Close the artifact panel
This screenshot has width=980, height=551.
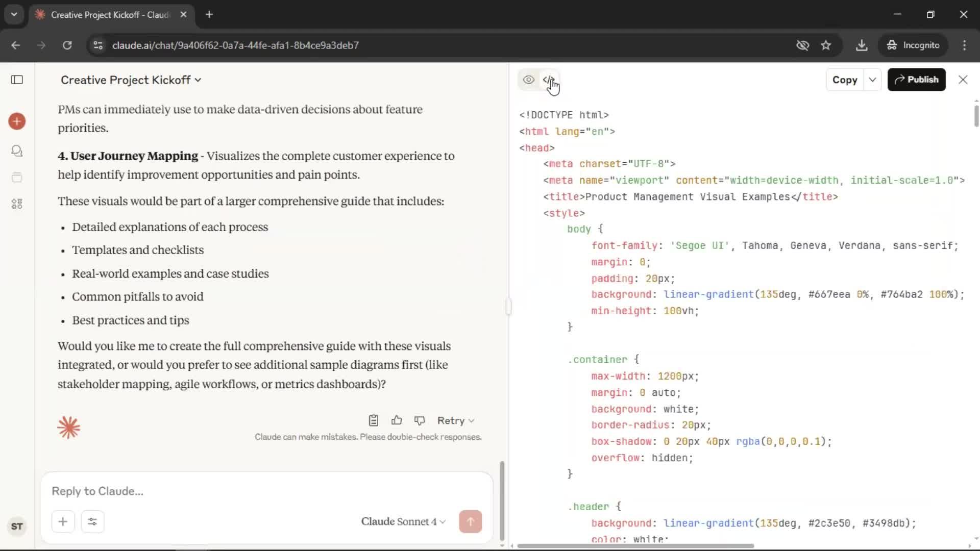[x=963, y=80]
